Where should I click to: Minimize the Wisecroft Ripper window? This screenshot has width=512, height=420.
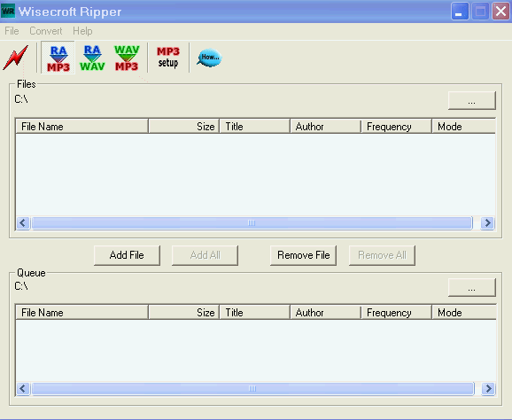pyautogui.click(x=460, y=12)
